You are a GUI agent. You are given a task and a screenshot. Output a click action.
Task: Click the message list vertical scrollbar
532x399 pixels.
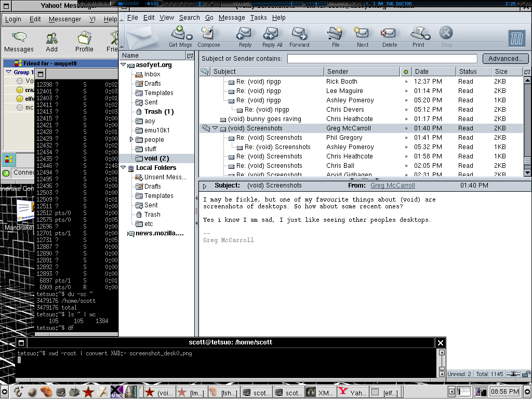527,126
